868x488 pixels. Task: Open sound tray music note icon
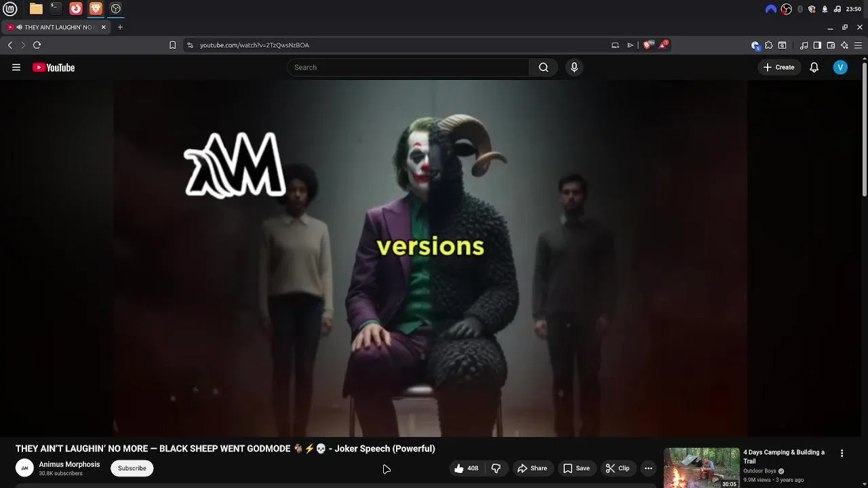pyautogui.click(x=837, y=9)
